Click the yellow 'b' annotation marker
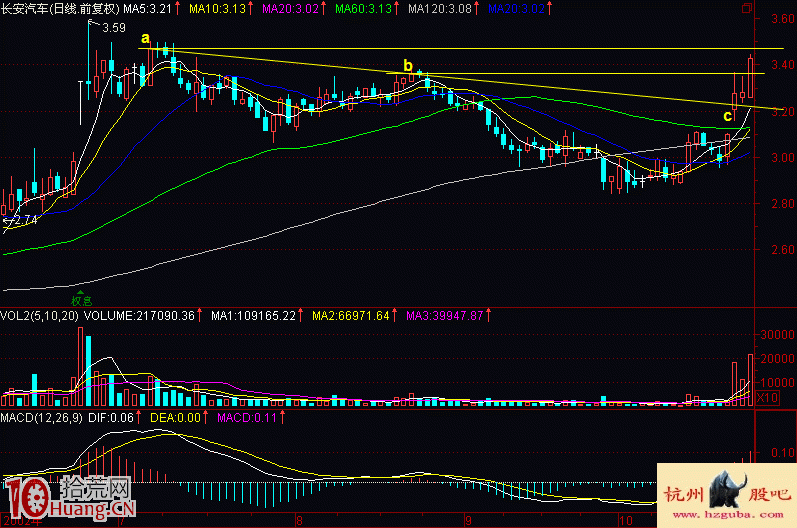 (408, 66)
